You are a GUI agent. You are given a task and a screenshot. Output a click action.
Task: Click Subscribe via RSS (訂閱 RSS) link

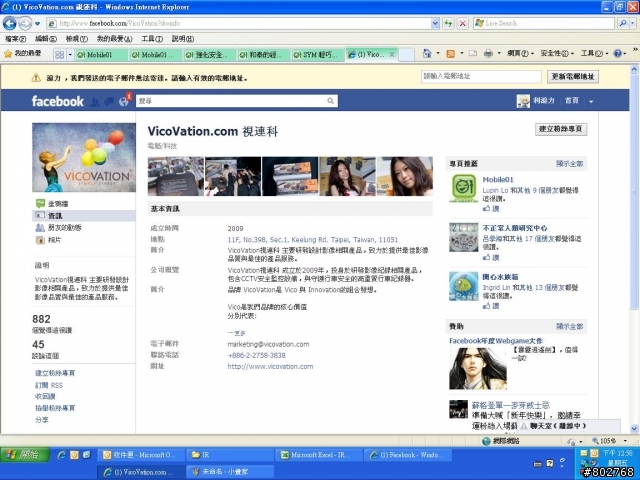pyautogui.click(x=49, y=385)
